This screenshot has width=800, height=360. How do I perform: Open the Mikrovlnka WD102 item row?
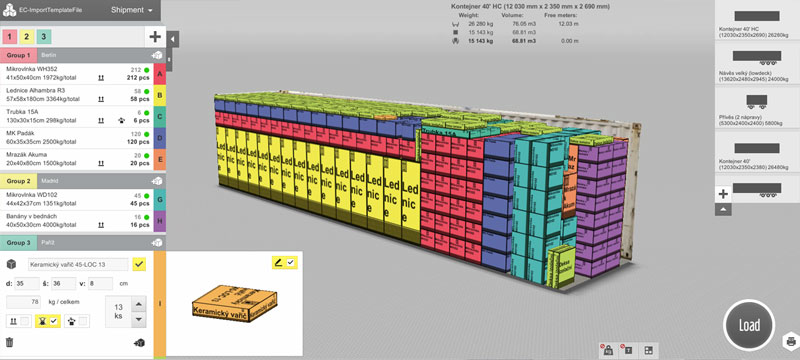pos(77,199)
